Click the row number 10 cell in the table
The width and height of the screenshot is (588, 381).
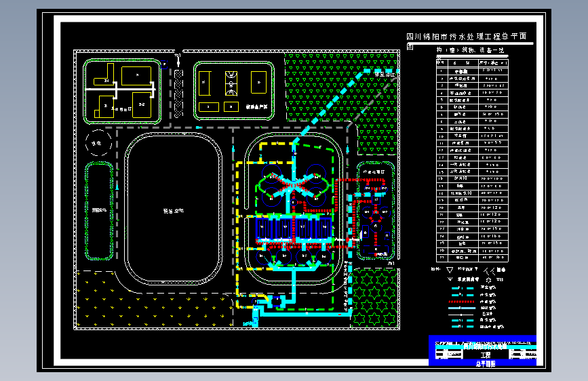coord(442,136)
